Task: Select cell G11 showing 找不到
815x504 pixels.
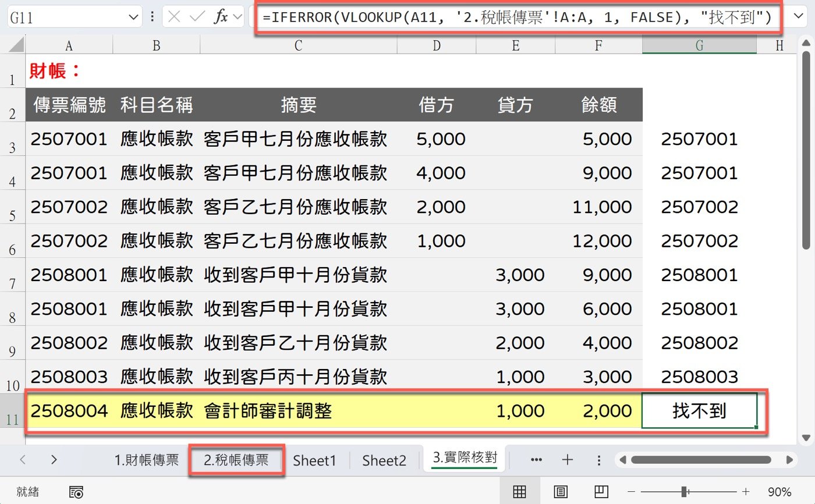Action: [x=699, y=411]
